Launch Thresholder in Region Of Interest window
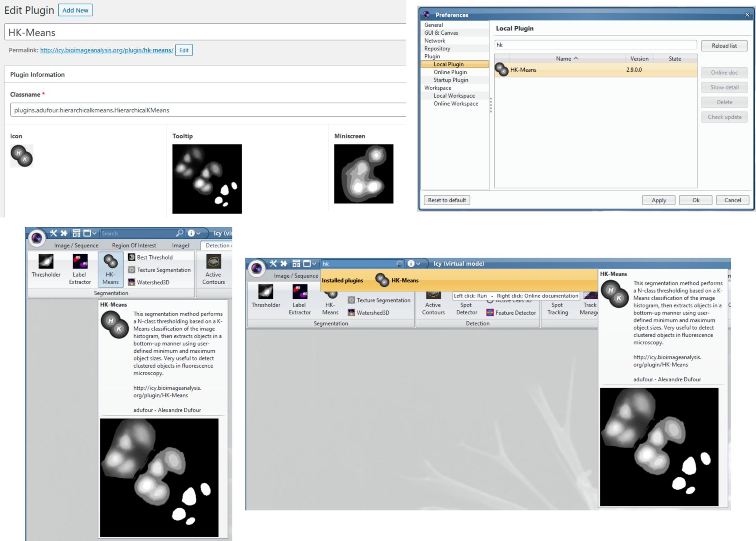This screenshot has height=541, width=756. pos(46,266)
